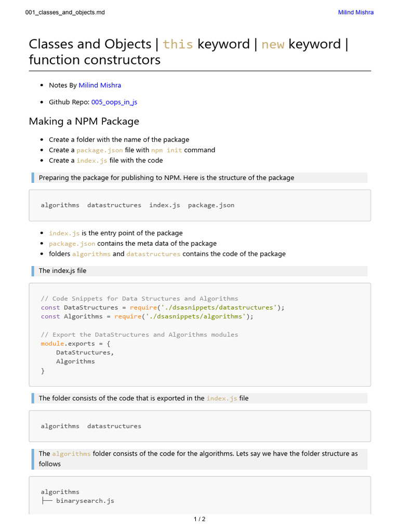Click "index.js" in "file with the code" bullet

click(92, 161)
